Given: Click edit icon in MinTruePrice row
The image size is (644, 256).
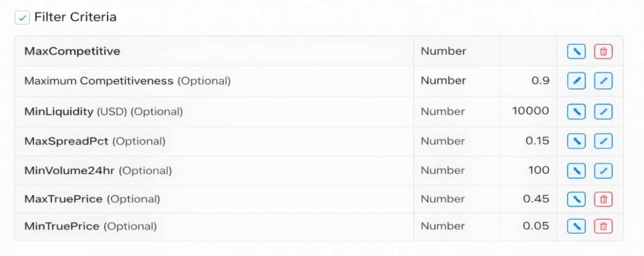Looking at the screenshot, I should pyautogui.click(x=576, y=226).
